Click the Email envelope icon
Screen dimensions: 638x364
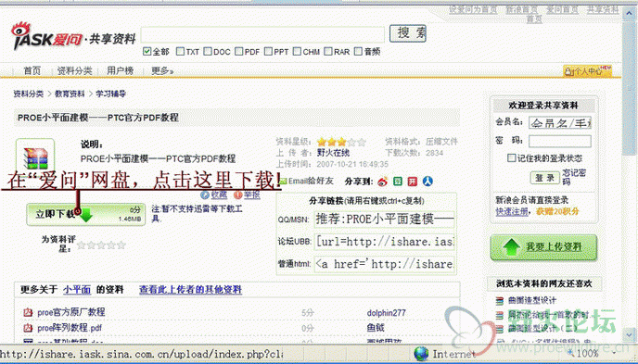283,182
